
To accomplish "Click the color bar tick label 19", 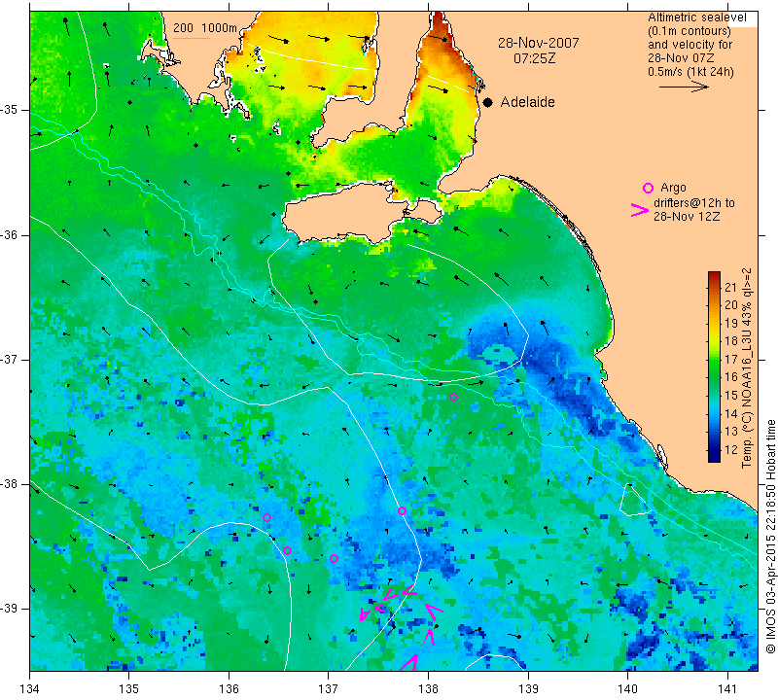I will coord(731,323).
